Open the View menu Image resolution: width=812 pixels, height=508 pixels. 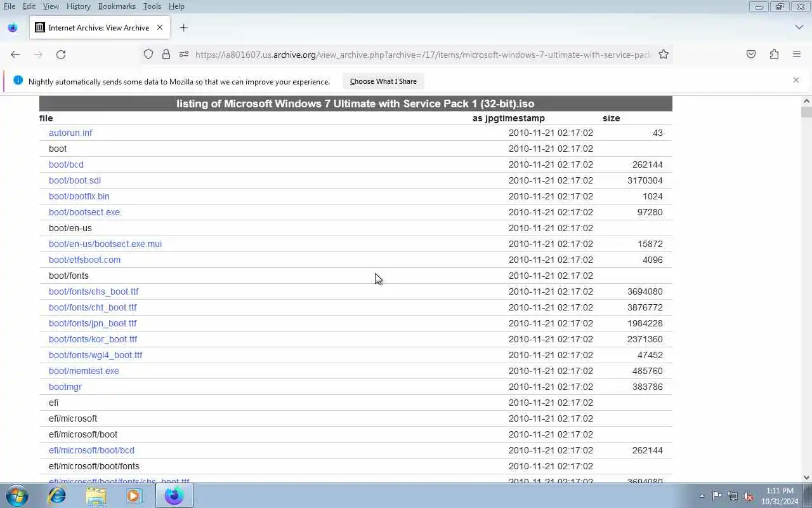pos(51,6)
